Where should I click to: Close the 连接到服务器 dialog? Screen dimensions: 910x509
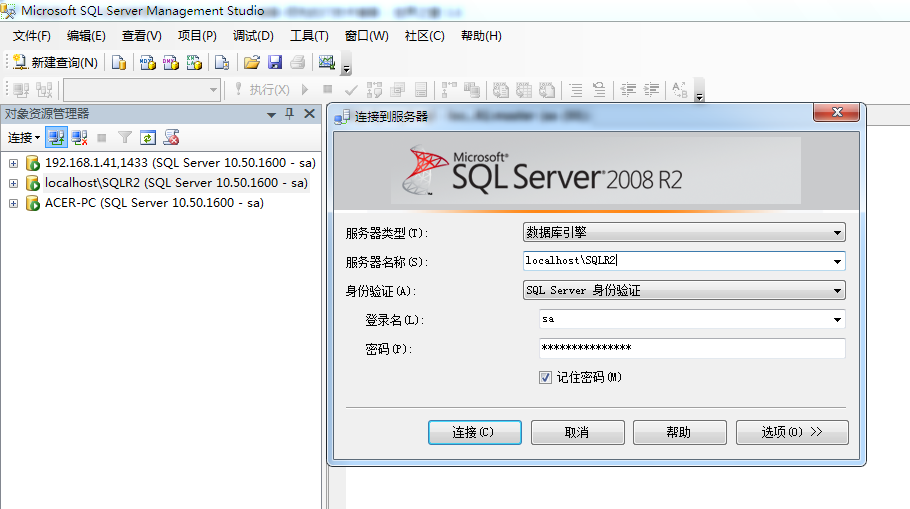point(836,113)
